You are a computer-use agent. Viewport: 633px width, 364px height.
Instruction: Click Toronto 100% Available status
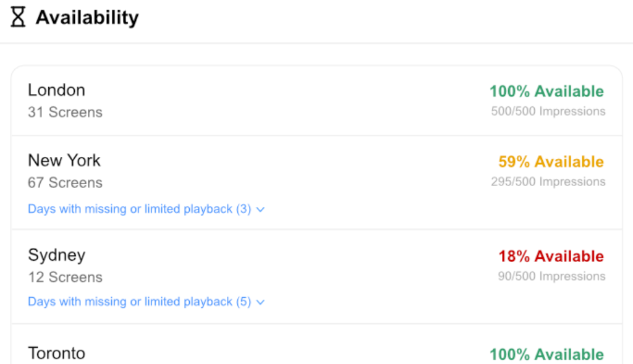(546, 355)
